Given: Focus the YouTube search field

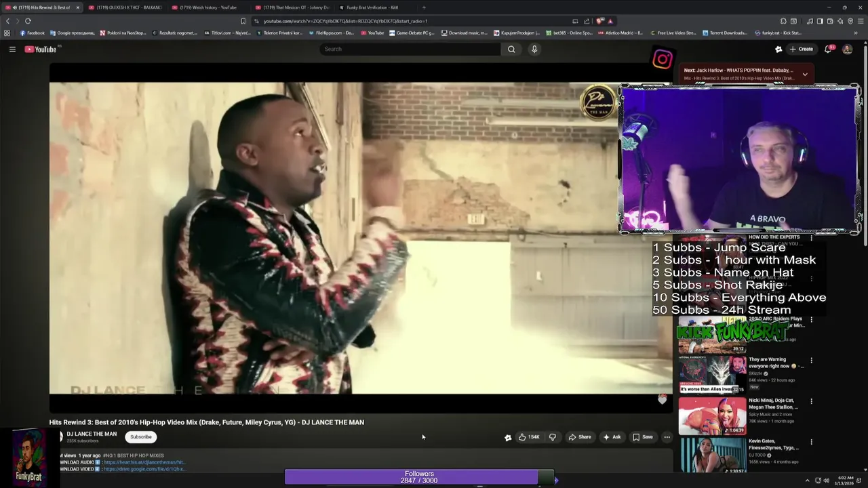Looking at the screenshot, I should 410,49.
